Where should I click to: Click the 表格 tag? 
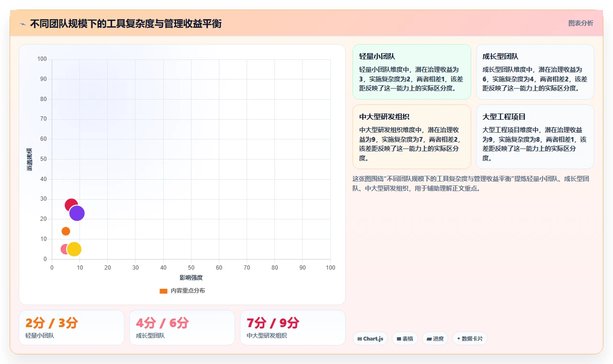click(x=405, y=339)
